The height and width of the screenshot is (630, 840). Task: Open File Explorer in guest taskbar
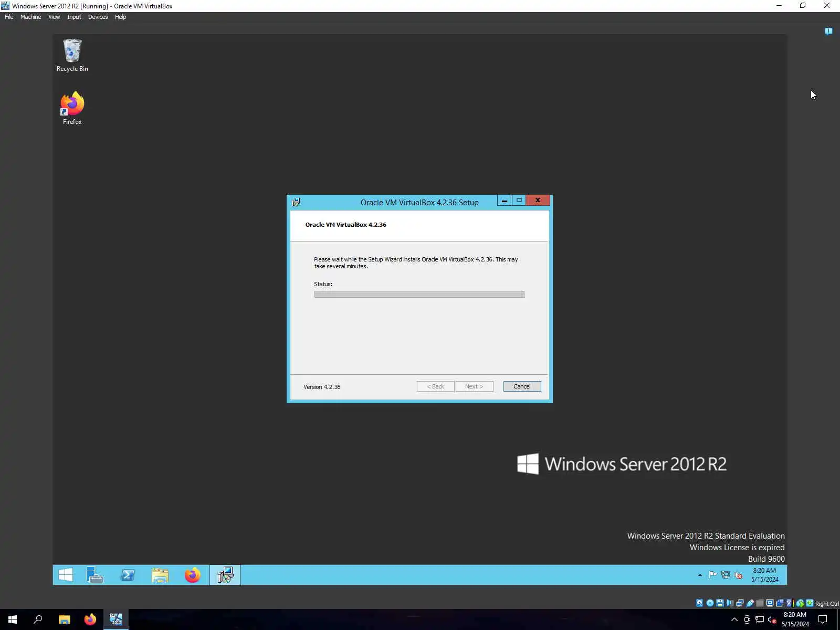pyautogui.click(x=160, y=575)
